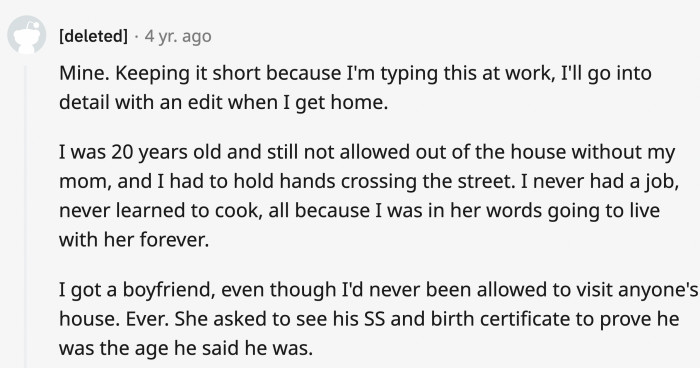This screenshot has width=700, height=368.
Task: Click the word "home." ending the first paragraph
Action: 359,103
